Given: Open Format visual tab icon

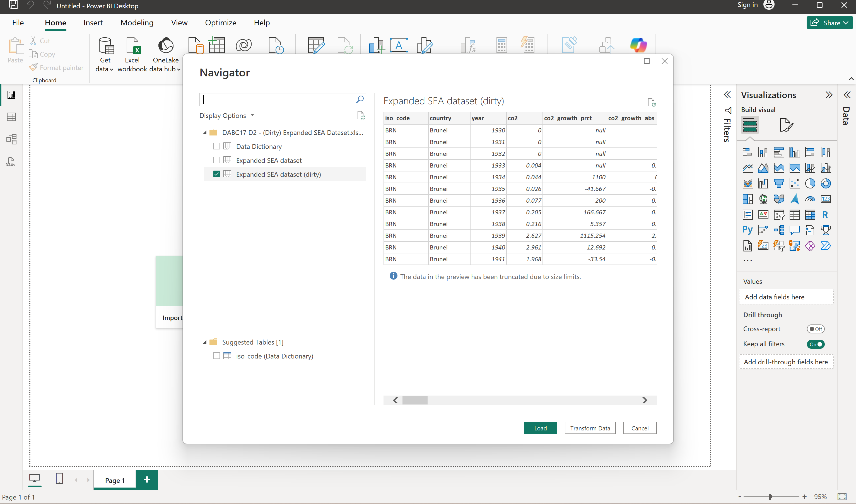Looking at the screenshot, I should click(786, 125).
